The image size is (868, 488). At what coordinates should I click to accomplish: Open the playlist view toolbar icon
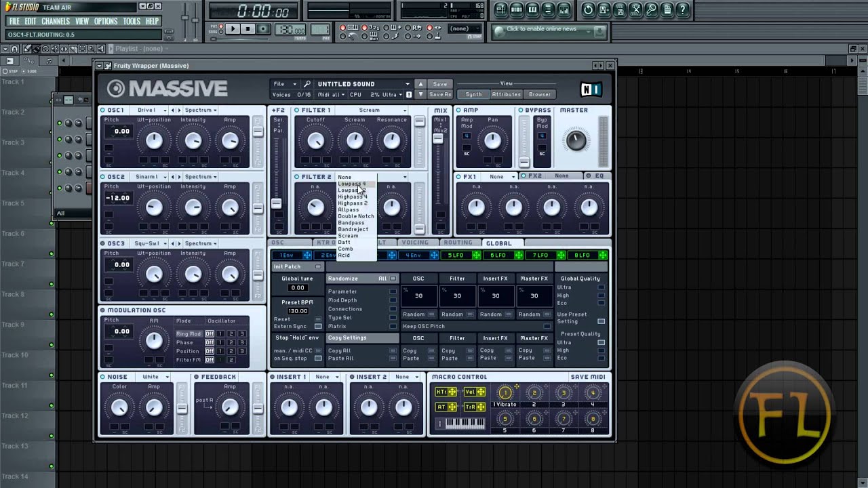[x=502, y=9]
